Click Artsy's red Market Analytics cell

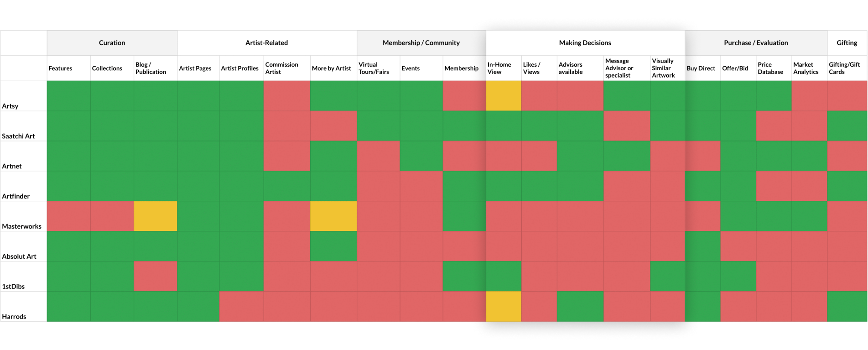pos(810,96)
